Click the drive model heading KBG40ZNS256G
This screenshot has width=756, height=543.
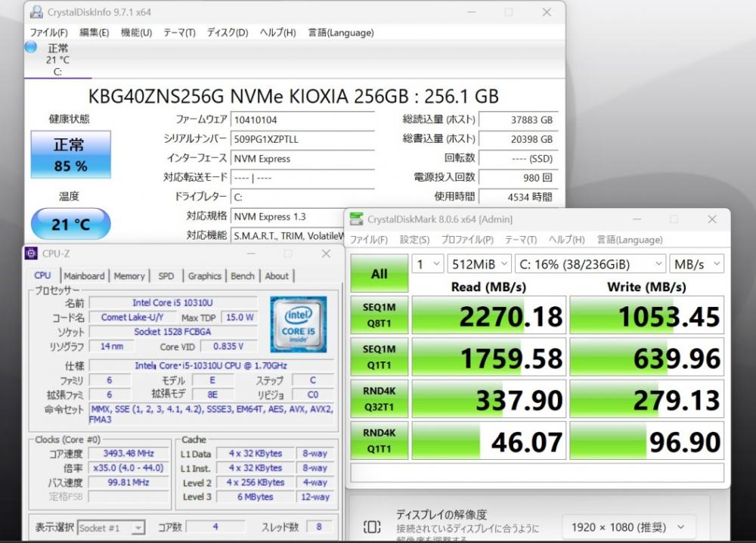(293, 97)
